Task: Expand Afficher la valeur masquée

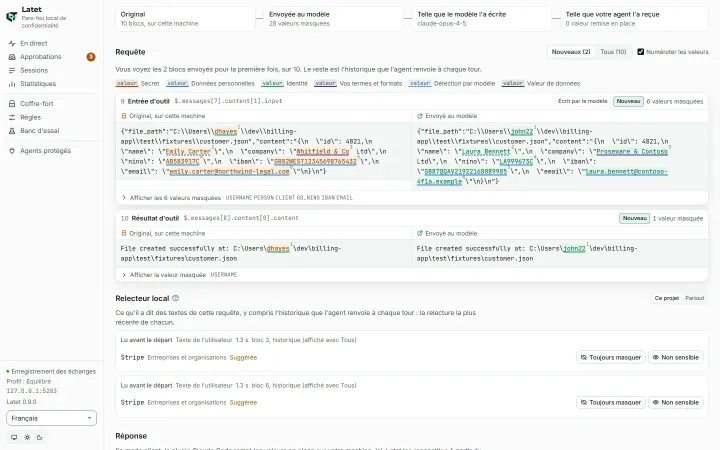Action: point(163,275)
